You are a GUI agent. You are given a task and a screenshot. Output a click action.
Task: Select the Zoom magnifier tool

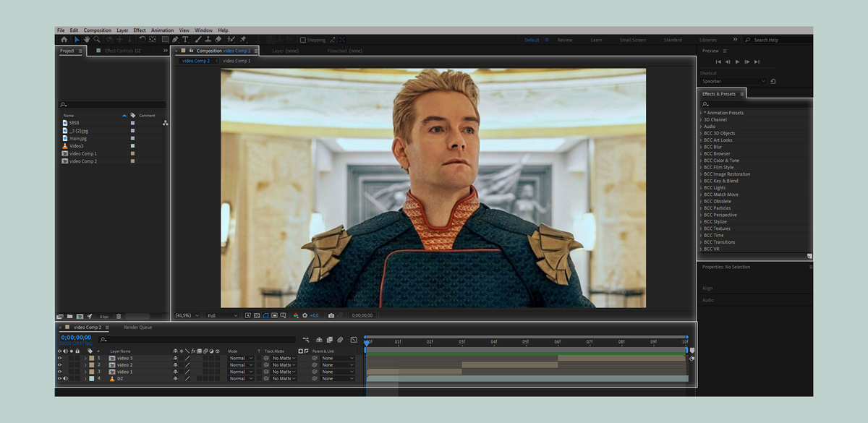[x=96, y=39]
